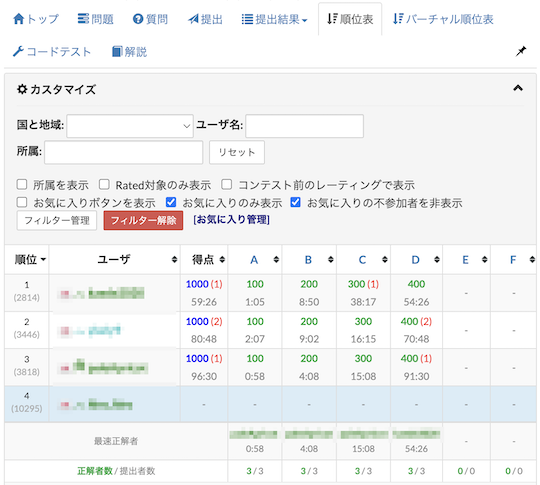Select the 順位表 tab

click(x=350, y=19)
